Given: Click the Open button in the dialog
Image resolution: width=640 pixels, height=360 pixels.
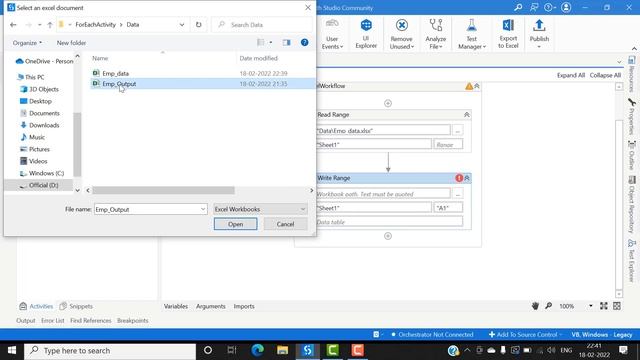Looking at the screenshot, I should click(x=236, y=224).
